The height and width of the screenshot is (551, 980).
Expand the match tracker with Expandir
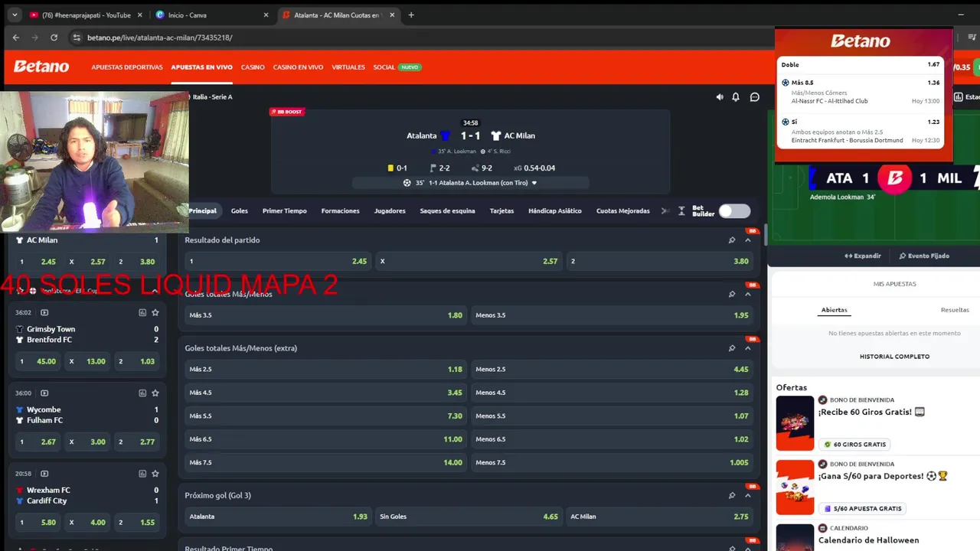[x=863, y=256]
